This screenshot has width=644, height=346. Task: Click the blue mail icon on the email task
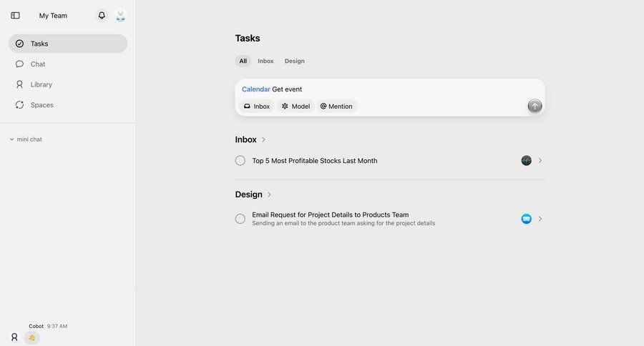[x=526, y=219]
